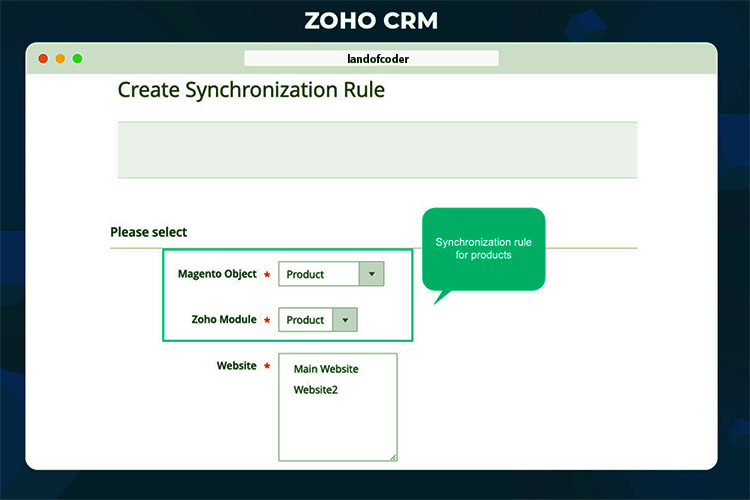
Task: Click the Please select section heading
Action: pyautogui.click(x=148, y=232)
